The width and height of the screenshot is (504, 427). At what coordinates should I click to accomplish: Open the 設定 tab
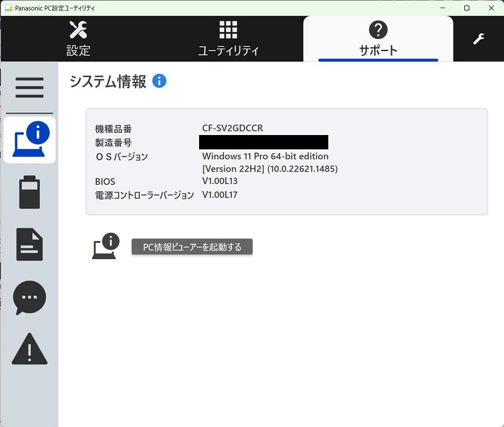coord(78,38)
